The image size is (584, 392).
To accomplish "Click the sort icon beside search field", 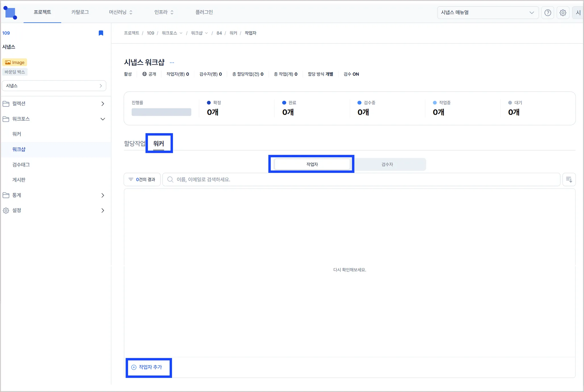I will [x=569, y=179].
